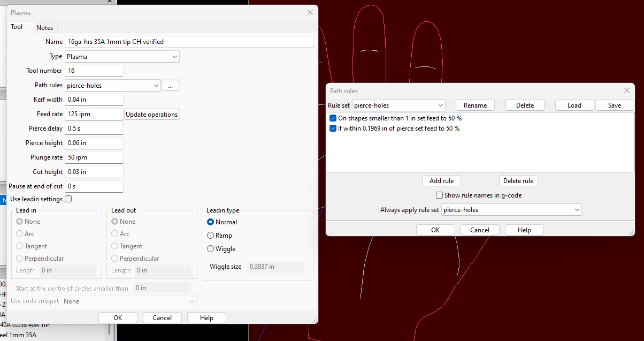Switch to the Notes tab
The width and height of the screenshot is (644, 341).
point(44,27)
